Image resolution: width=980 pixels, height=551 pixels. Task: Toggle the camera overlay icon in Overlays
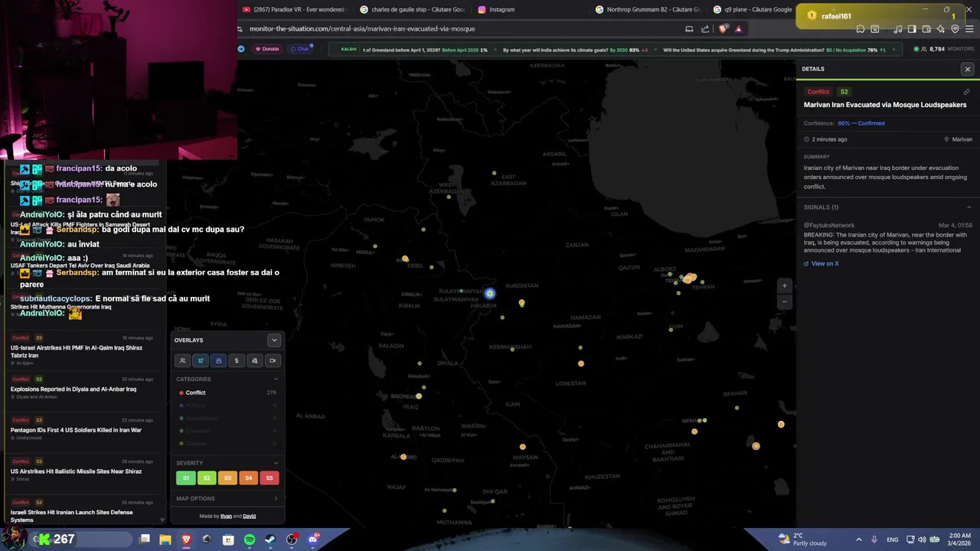(x=273, y=360)
